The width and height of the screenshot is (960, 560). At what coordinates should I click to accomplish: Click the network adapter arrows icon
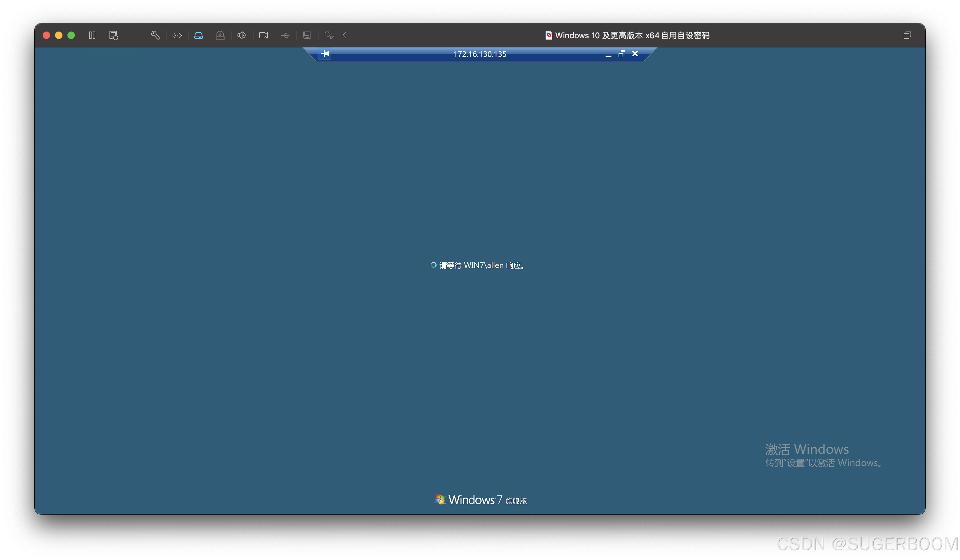click(177, 36)
